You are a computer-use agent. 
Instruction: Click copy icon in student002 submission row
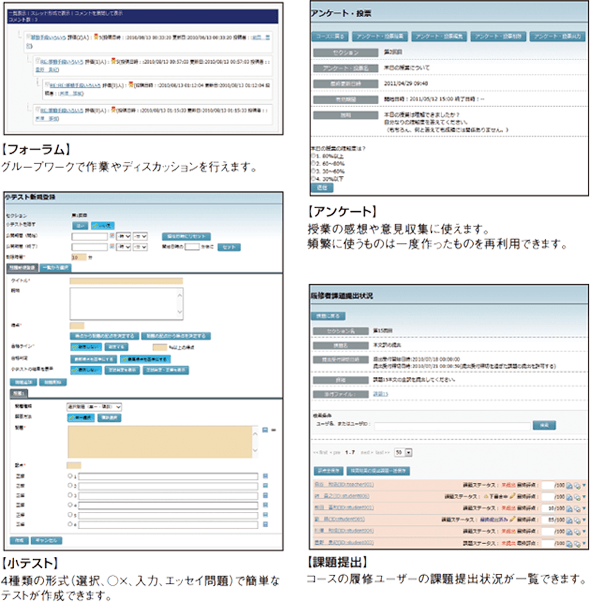point(577,543)
